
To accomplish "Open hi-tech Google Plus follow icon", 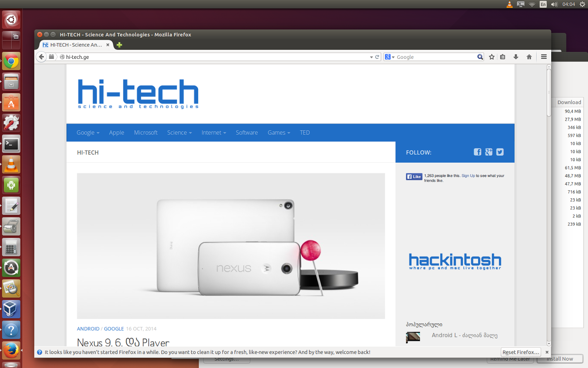I will 489,152.
